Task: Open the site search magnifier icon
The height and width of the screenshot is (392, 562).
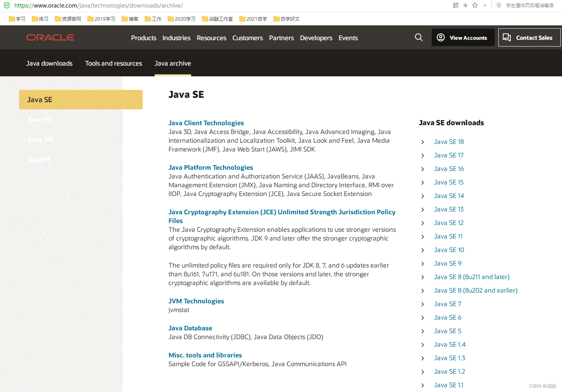Action: [419, 37]
